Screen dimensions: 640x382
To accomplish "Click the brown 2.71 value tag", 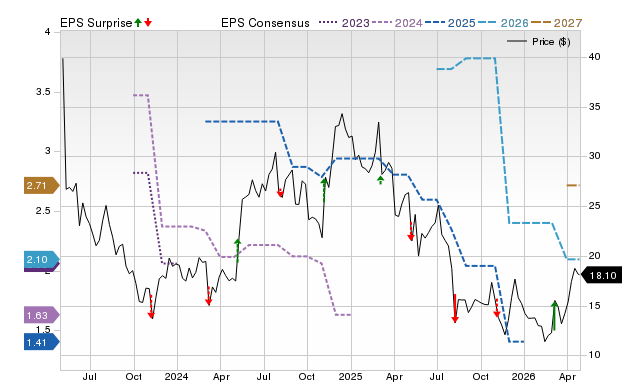I will pyautogui.click(x=42, y=186).
